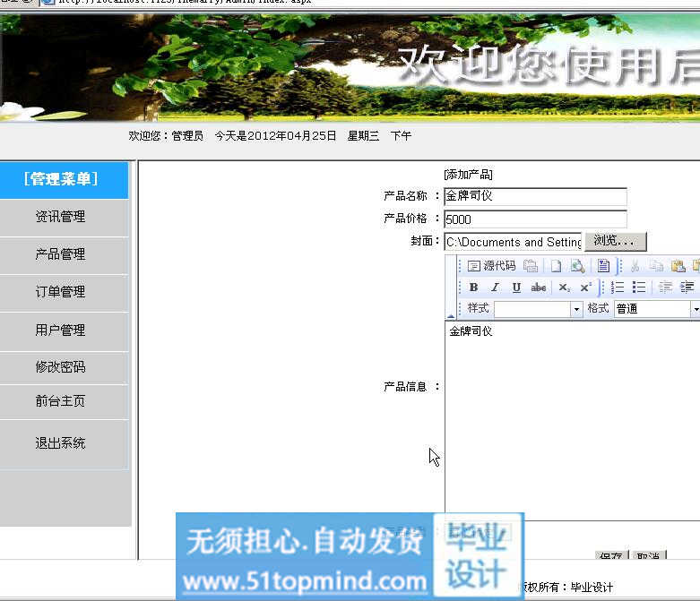Screen dimensions: 700x601
Task: Increase indent with Indent icon
Action: click(687, 288)
